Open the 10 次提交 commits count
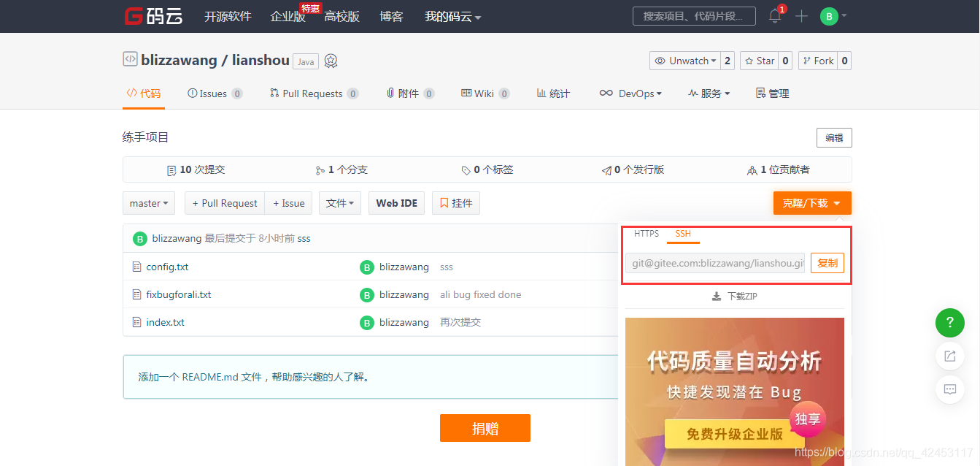This screenshot has width=980, height=466. (196, 169)
